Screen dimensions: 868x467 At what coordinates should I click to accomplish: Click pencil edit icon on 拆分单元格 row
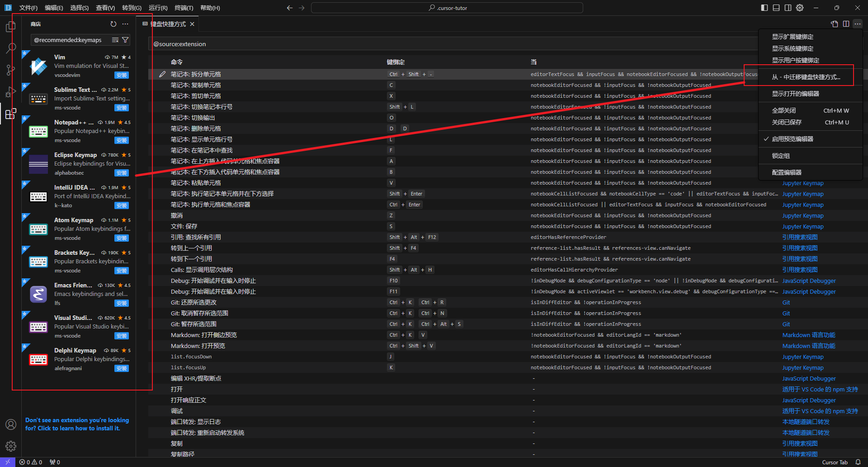(x=162, y=74)
